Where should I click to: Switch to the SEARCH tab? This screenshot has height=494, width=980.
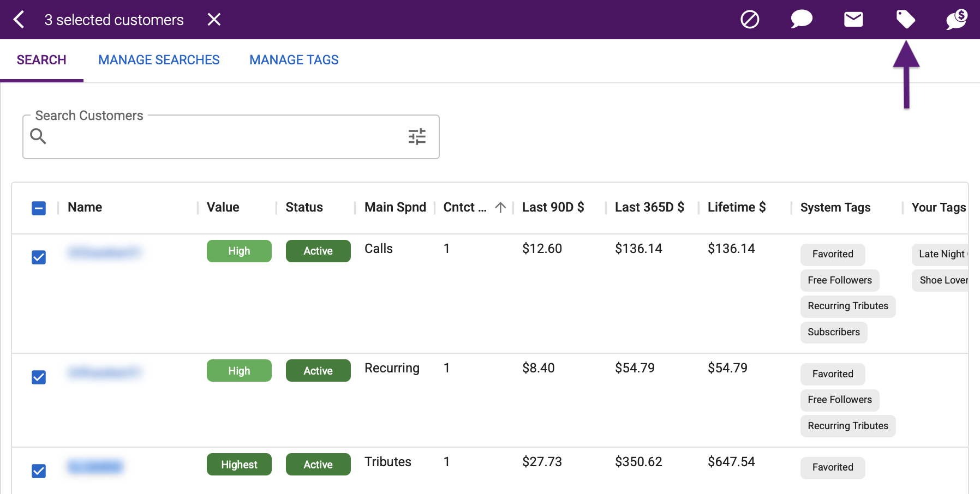(x=41, y=60)
